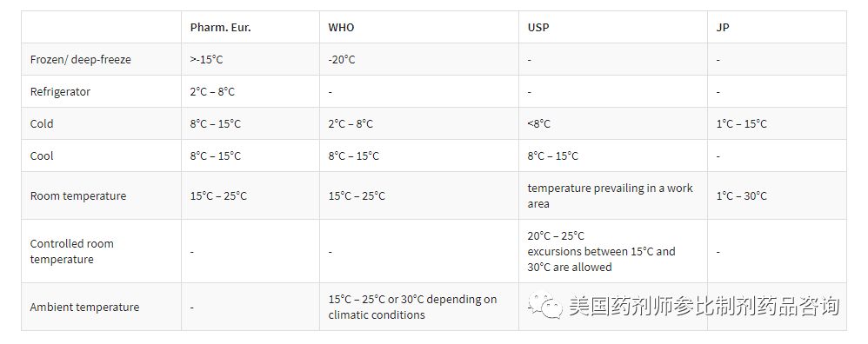This screenshot has height=344, width=868.
Task: Click the USP column header
Action: click(538, 27)
